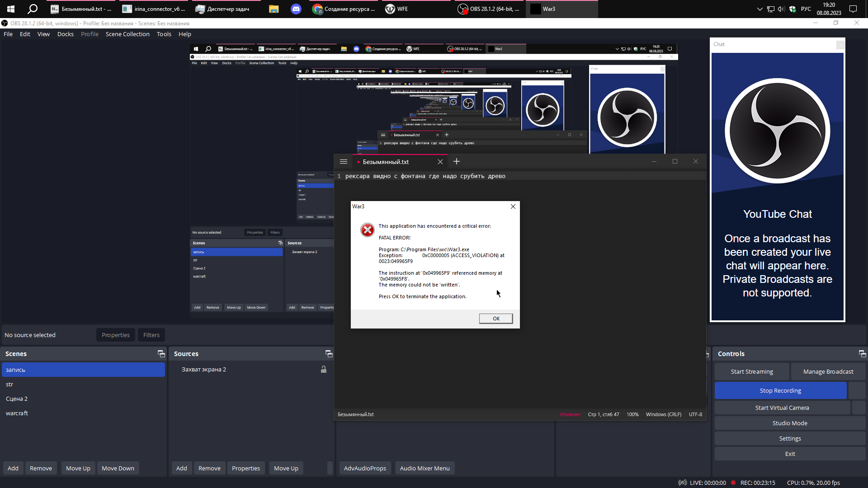Open the Audio Mixer Menu

pos(425,468)
